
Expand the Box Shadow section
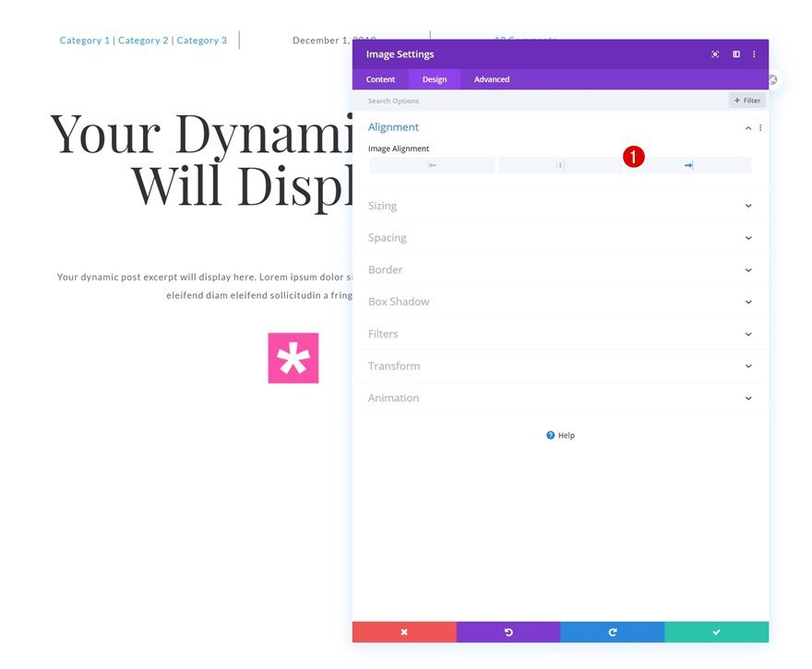(560, 302)
